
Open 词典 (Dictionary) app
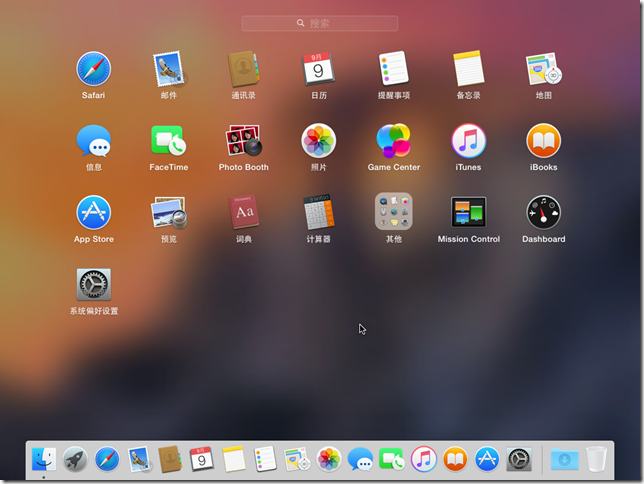(x=244, y=212)
